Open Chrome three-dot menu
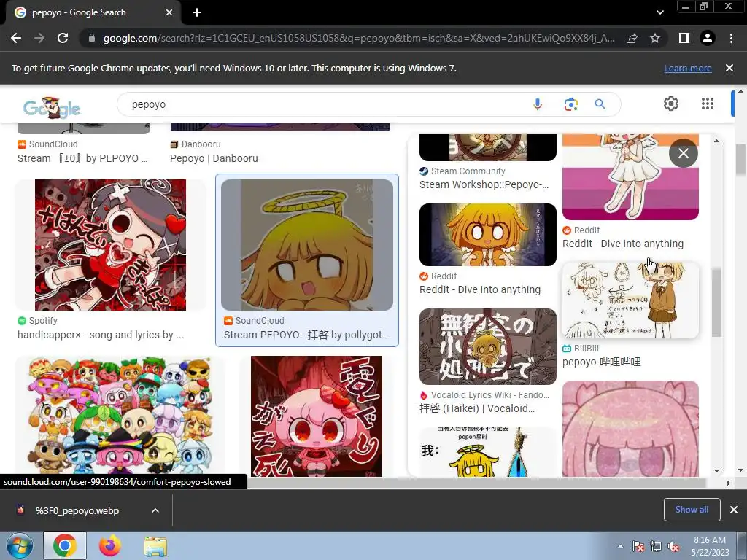 [x=731, y=38]
